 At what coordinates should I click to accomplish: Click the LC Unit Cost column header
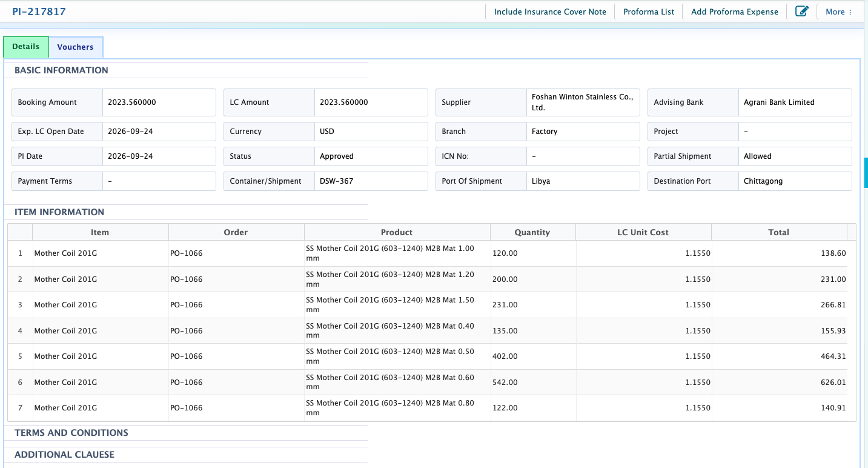tap(643, 232)
